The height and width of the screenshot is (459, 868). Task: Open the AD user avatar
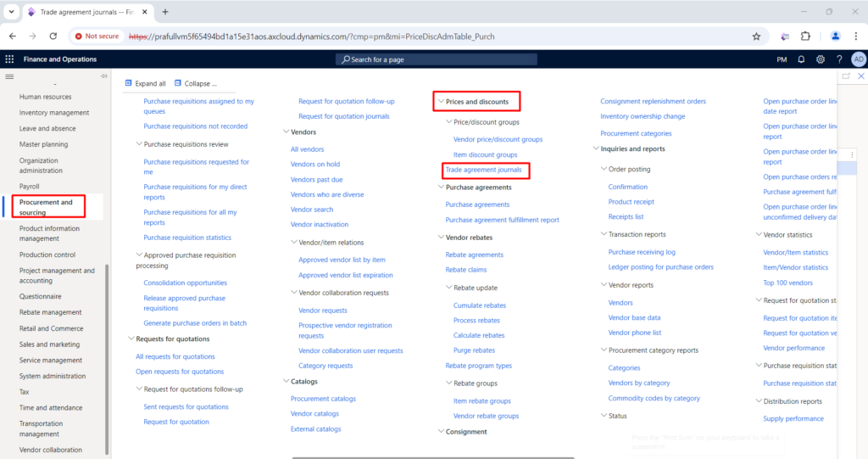[859, 59]
